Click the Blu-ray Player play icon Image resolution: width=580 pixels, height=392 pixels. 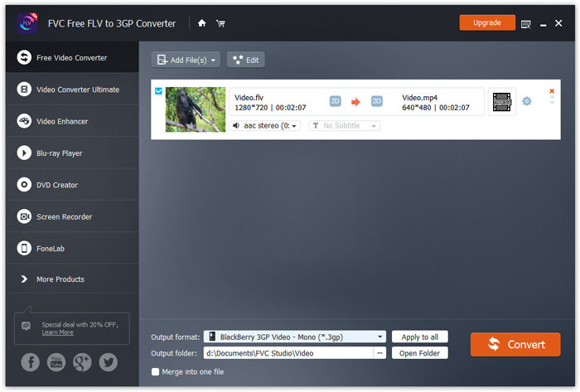point(24,152)
